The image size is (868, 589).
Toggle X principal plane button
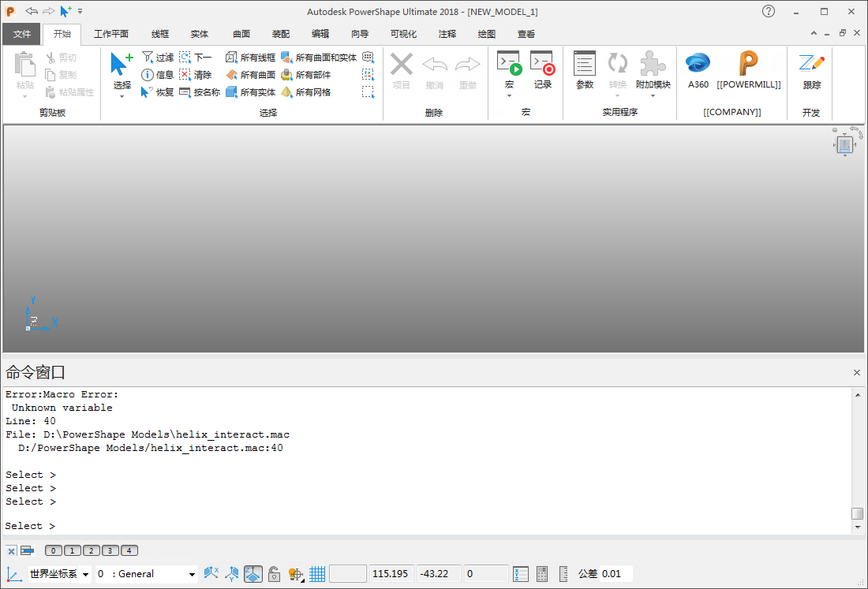click(x=211, y=574)
